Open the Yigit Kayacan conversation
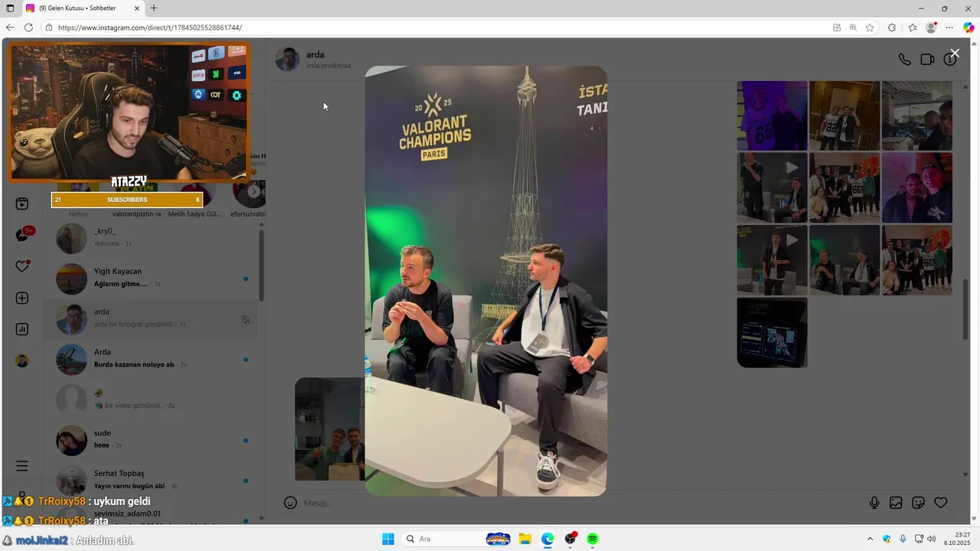 [x=152, y=279]
